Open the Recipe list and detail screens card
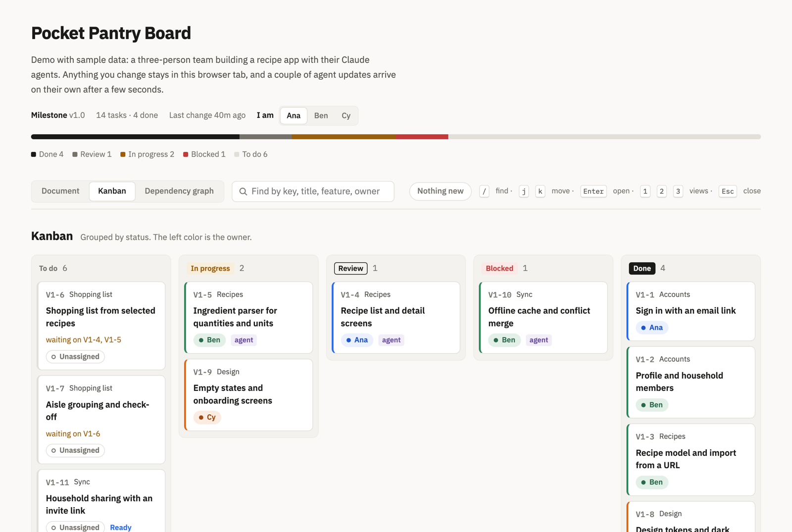The image size is (792, 532). pyautogui.click(x=396, y=318)
